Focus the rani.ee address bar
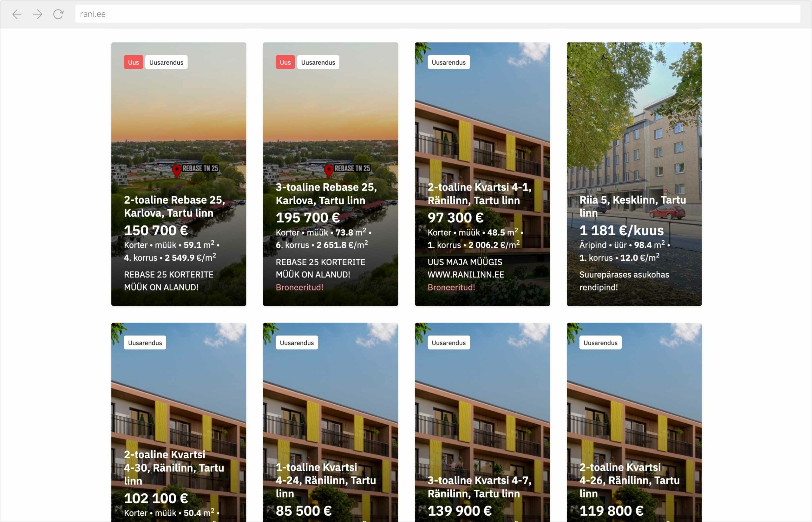The width and height of the screenshot is (812, 522). click(x=437, y=14)
